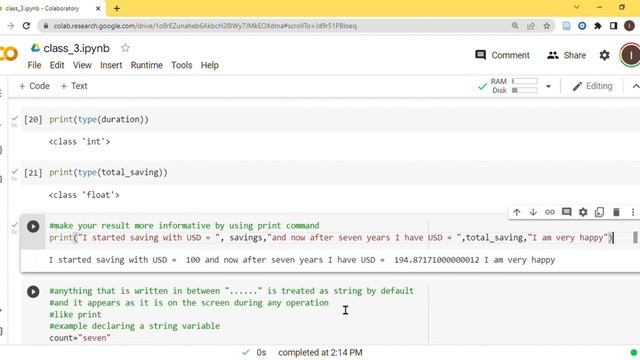Click the print(type(duration)) code cell
The height and width of the screenshot is (360, 640).
coord(331,120)
